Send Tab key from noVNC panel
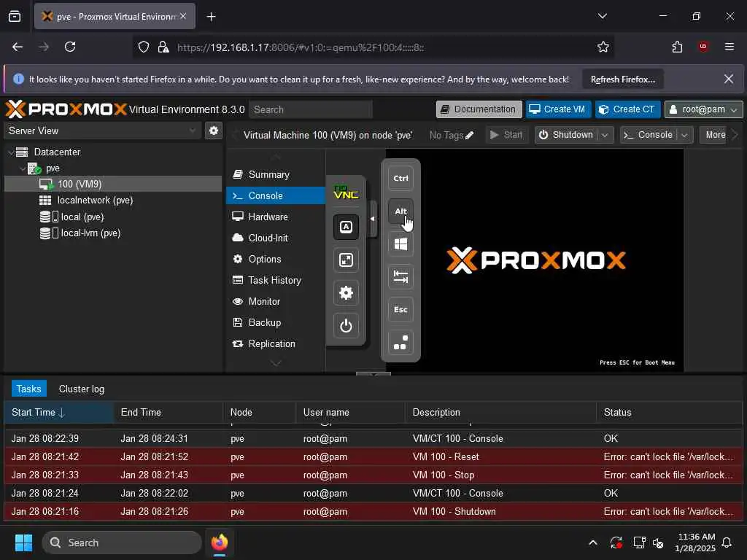The width and height of the screenshot is (747, 560). (x=400, y=276)
